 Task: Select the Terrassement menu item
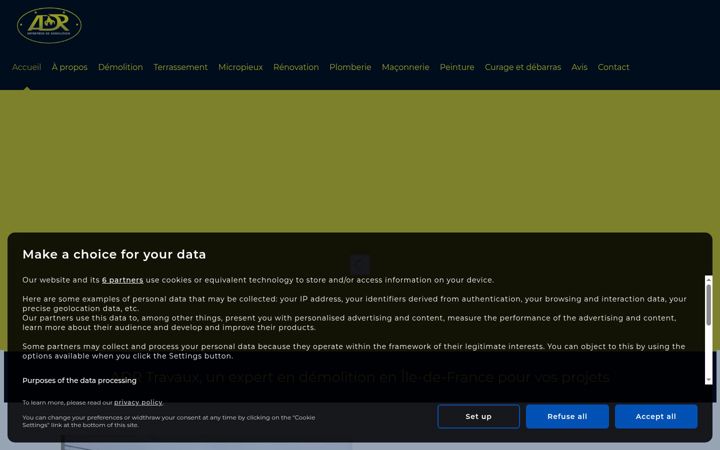(x=180, y=67)
